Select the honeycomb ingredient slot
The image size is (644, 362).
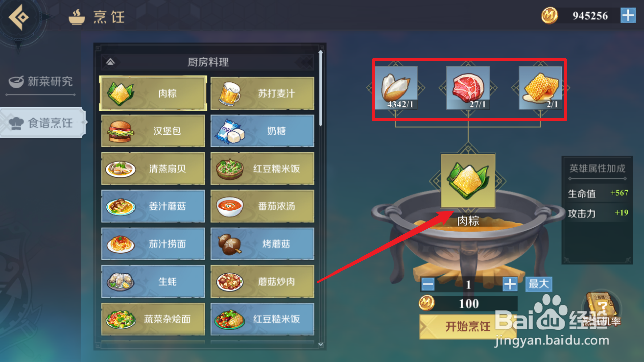click(x=540, y=88)
